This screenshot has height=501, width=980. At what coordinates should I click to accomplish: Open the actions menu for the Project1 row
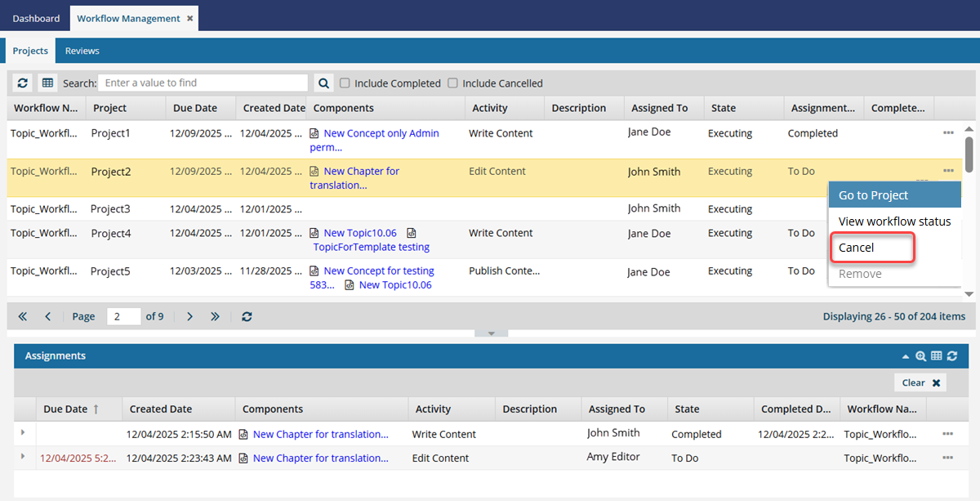[x=948, y=132]
